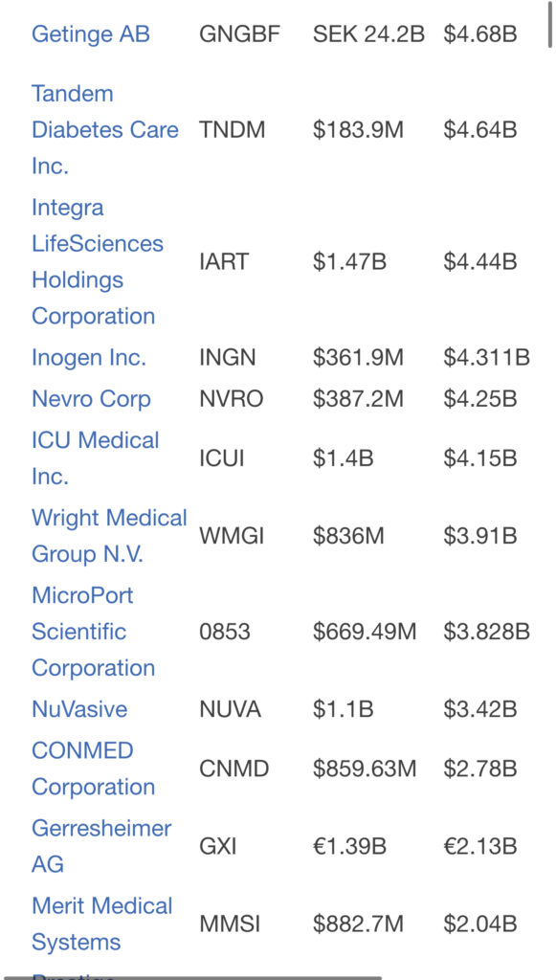The width and height of the screenshot is (556, 980).
Task: Click the vertical scrollbar thumb at right
Action: click(x=549, y=25)
